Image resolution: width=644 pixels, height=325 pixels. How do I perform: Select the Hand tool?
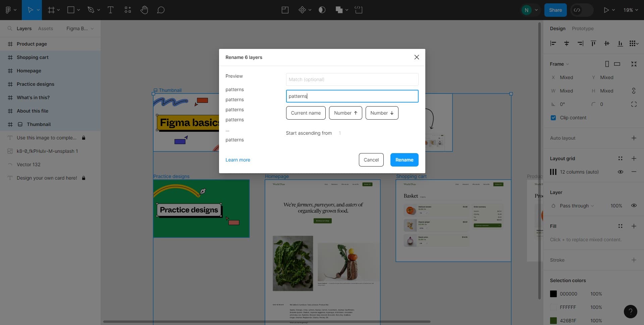pyautogui.click(x=144, y=10)
